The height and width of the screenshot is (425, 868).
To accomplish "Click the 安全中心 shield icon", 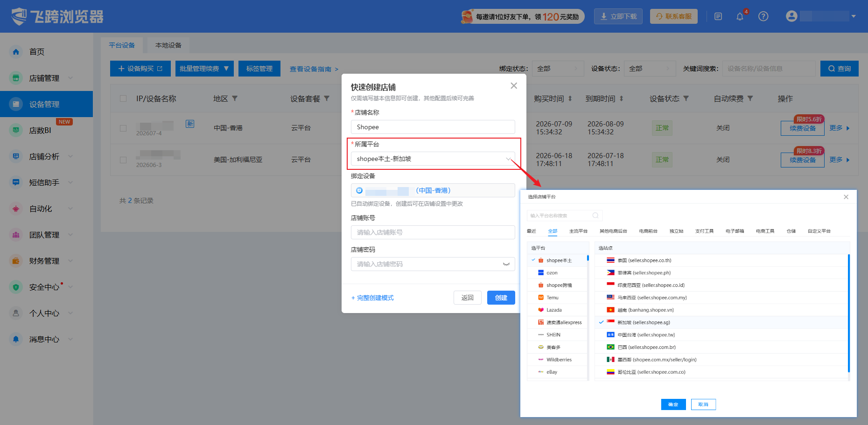I will pyautogui.click(x=16, y=287).
